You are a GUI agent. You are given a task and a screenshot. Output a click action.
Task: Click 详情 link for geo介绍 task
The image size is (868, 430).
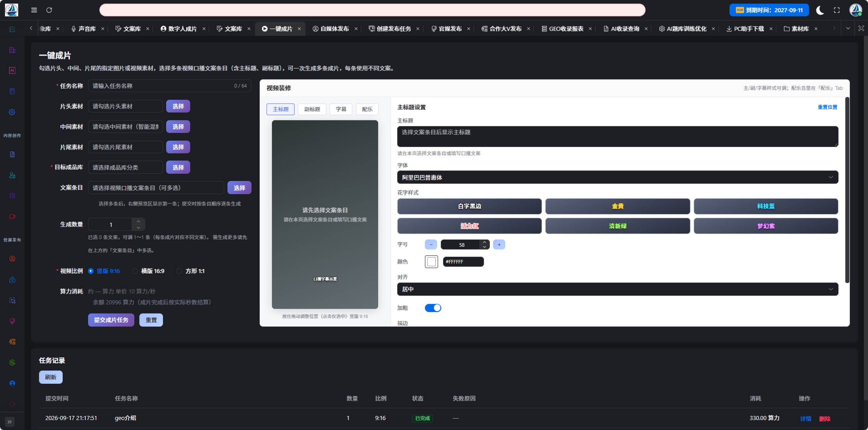[805, 419]
